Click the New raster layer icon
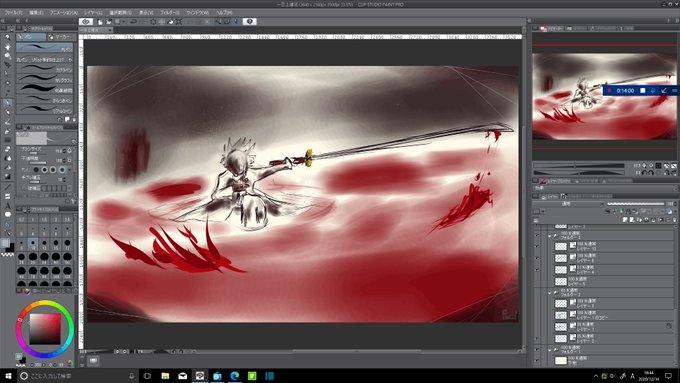 coord(625,220)
